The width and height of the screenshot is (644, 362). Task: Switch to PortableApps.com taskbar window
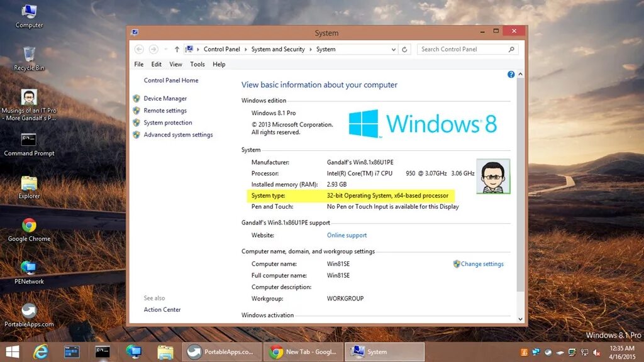(x=221, y=352)
